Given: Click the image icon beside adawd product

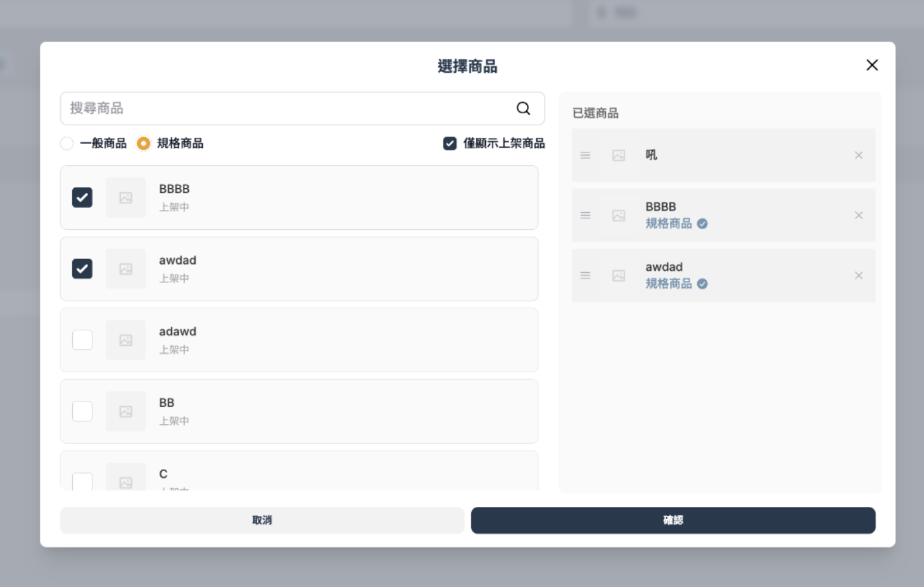Looking at the screenshot, I should point(125,339).
